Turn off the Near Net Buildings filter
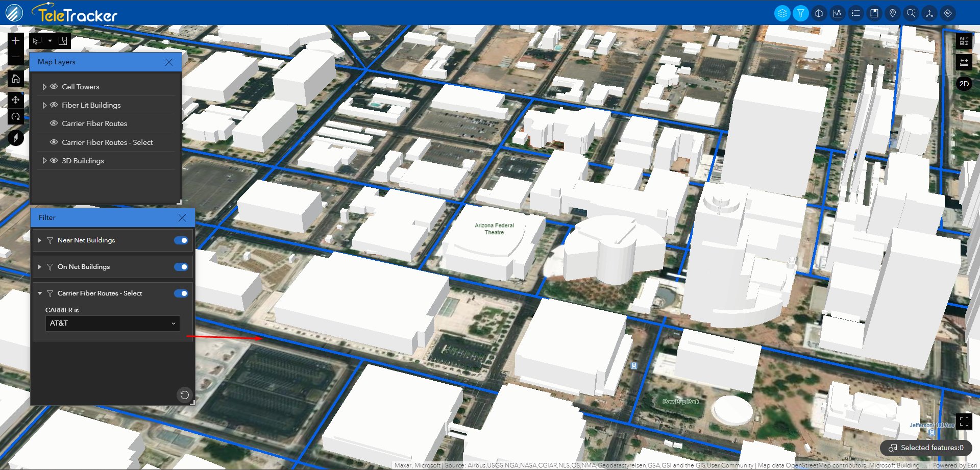The width and height of the screenshot is (980, 470). (181, 240)
